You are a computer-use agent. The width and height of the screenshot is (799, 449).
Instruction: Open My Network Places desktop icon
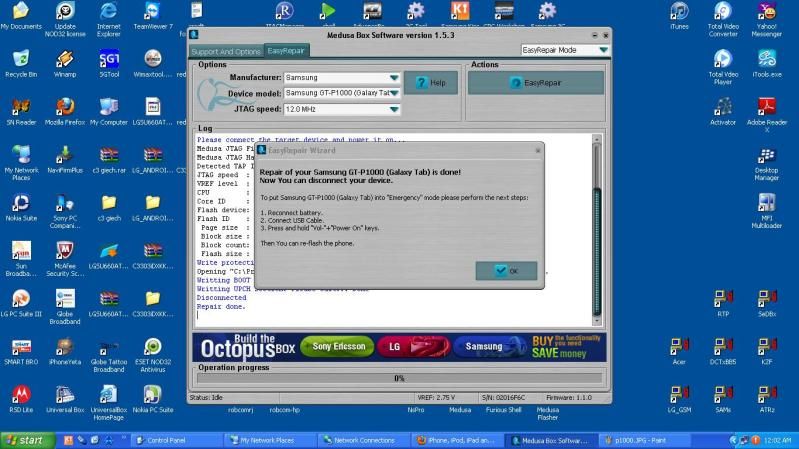[21, 163]
